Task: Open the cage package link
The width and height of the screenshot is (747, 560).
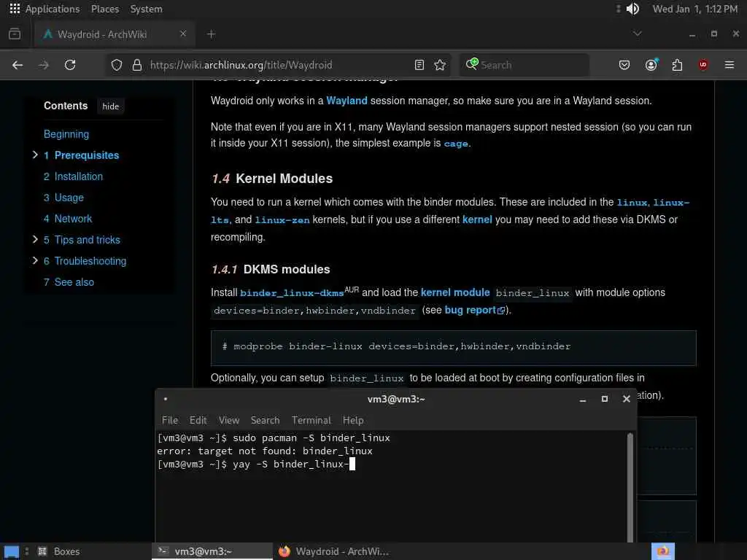Action: click(x=456, y=144)
